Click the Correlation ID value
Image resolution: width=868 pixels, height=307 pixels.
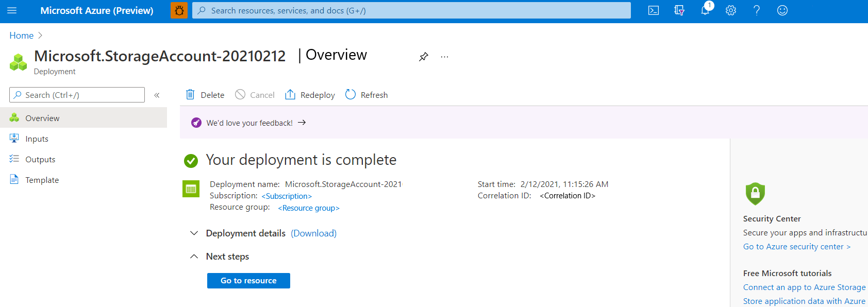567,196
